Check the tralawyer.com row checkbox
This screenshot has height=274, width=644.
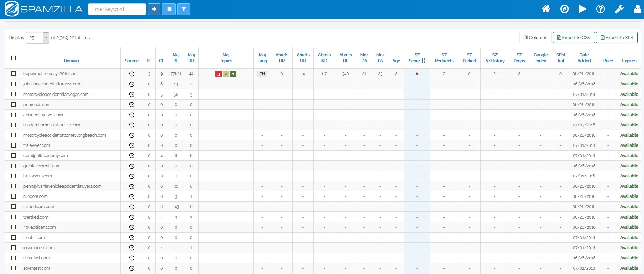click(14, 145)
